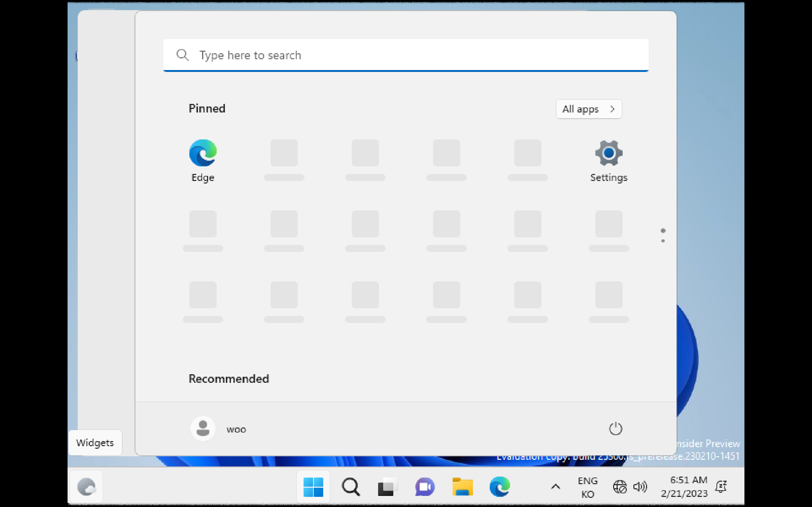Open the pinned Settings app
Viewport: 812px width, 507px height.
click(x=608, y=160)
